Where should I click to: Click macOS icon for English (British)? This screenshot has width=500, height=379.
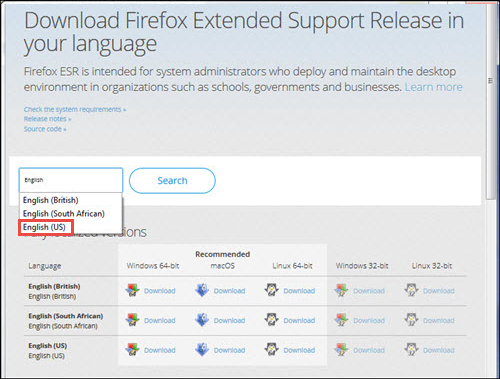202,290
